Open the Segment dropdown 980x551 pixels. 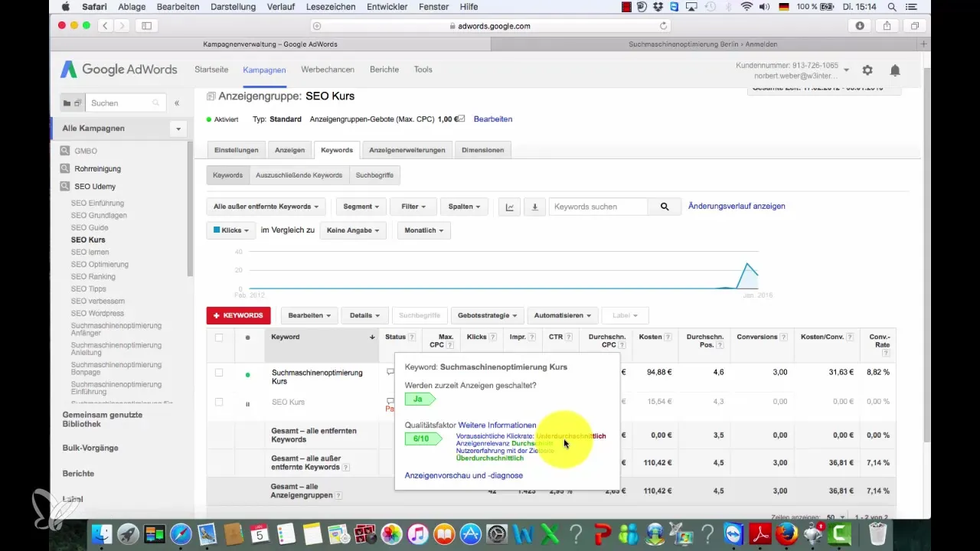tap(361, 207)
